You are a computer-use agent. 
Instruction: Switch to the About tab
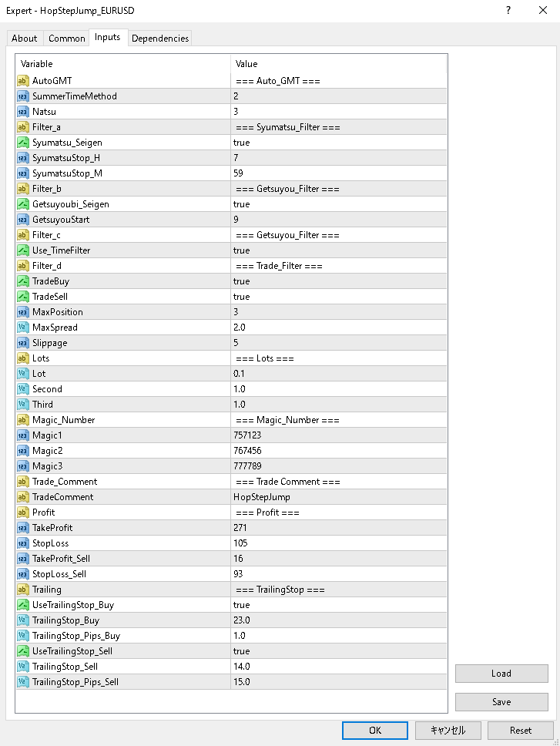click(x=25, y=39)
